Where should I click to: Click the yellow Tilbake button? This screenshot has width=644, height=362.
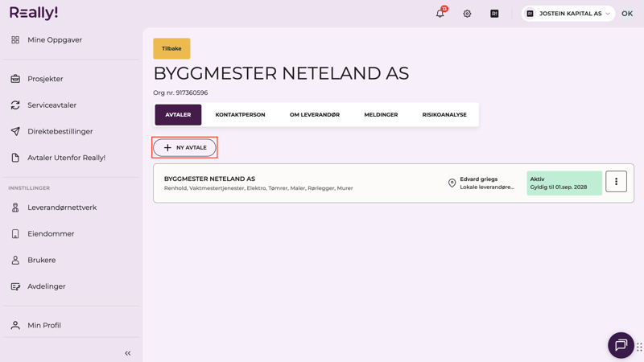pos(171,48)
